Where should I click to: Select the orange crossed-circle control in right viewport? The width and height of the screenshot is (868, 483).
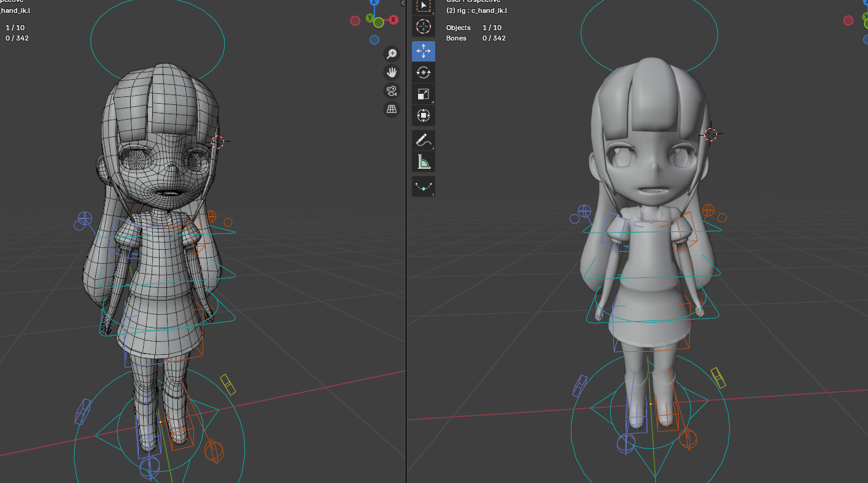pyautogui.click(x=708, y=211)
